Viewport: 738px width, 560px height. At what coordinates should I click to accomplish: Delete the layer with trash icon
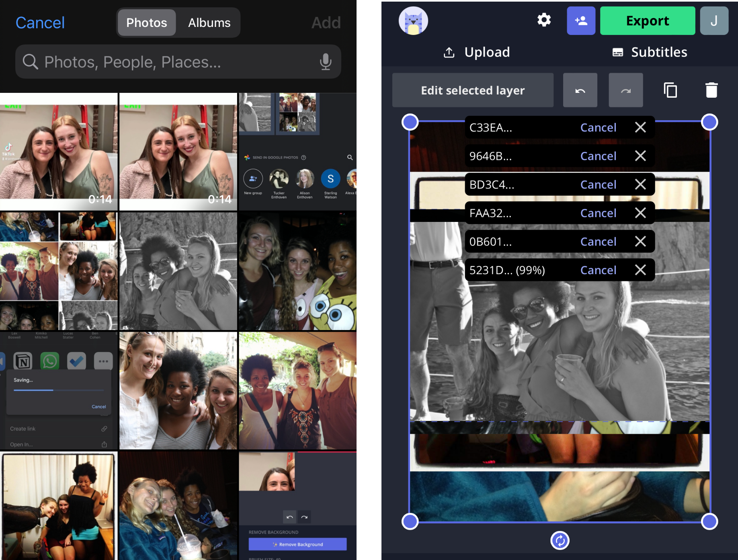[711, 90]
